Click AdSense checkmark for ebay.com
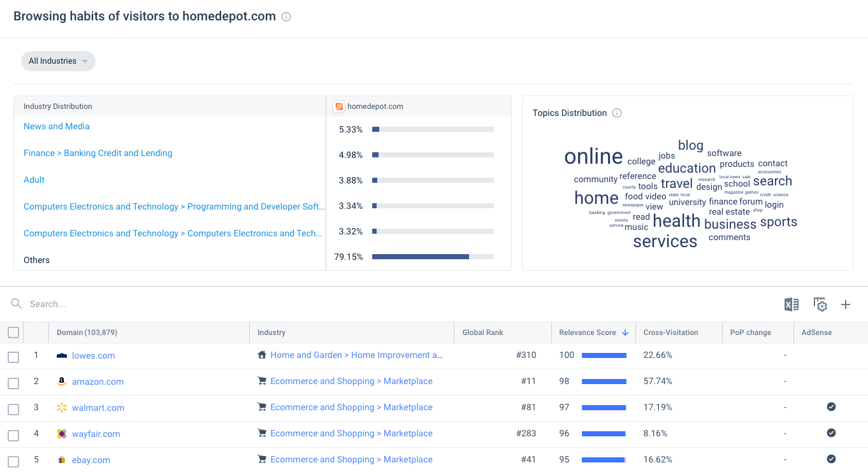Image resolution: width=868 pixels, height=472 pixels. point(831,459)
